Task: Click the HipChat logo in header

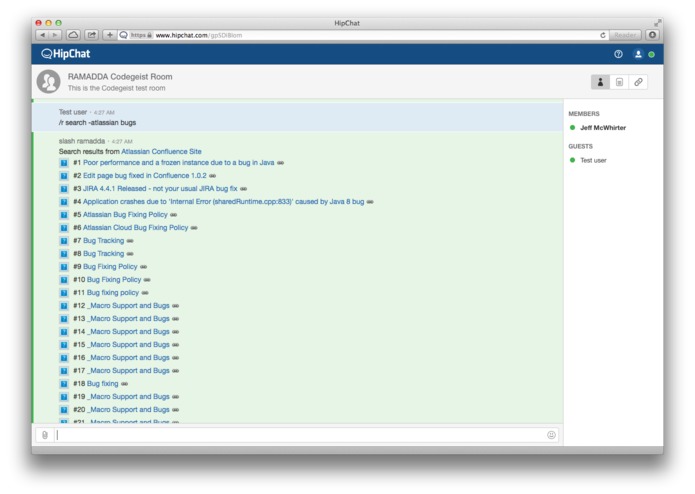Action: point(66,54)
